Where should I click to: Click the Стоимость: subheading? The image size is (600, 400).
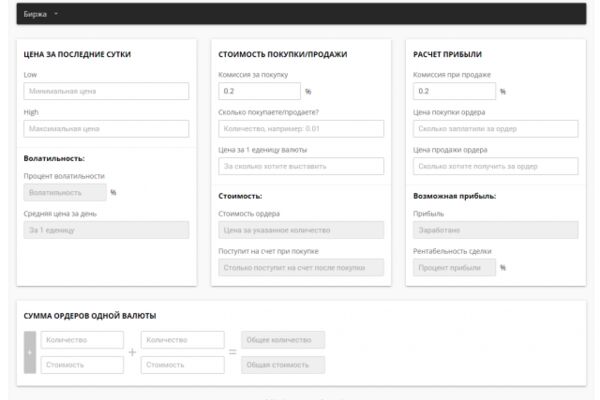[240, 196]
